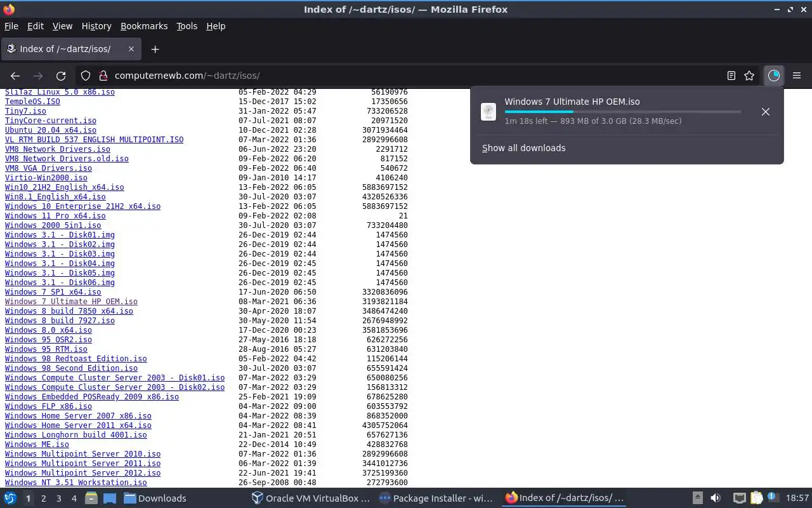Open Windows_ME.iso link
This screenshot has height=508, width=812.
click(37, 444)
